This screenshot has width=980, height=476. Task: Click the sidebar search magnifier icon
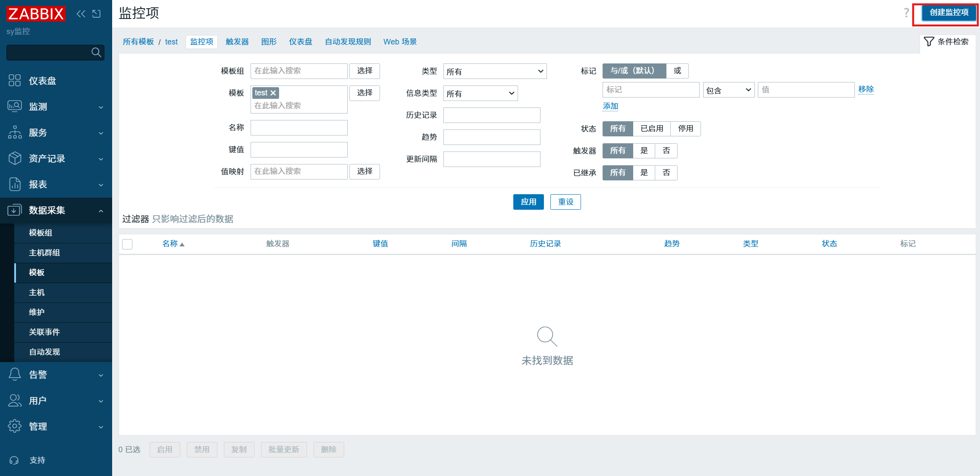point(96,52)
